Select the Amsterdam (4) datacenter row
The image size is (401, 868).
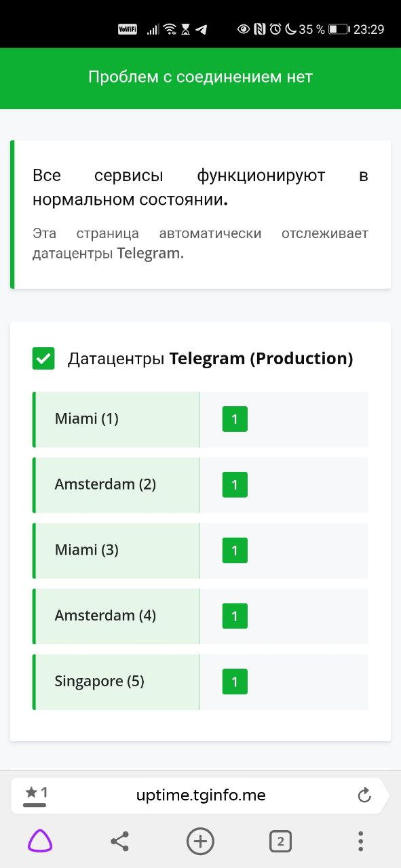(x=200, y=616)
